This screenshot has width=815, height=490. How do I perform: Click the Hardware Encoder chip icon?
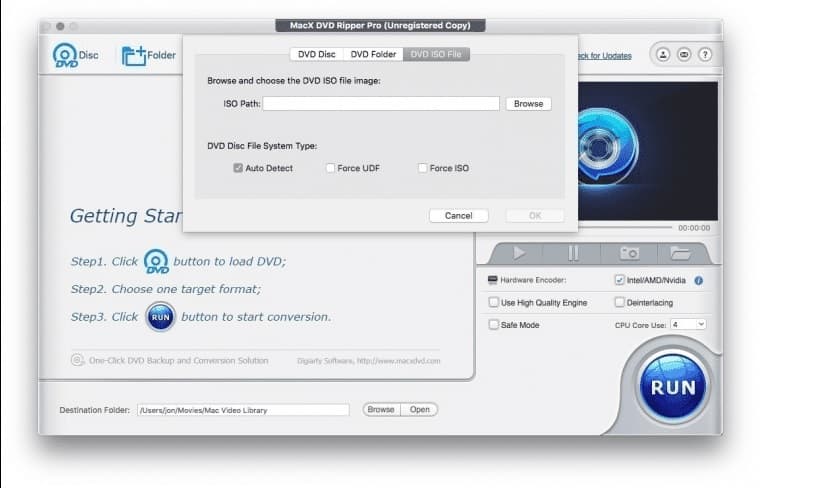click(x=493, y=280)
